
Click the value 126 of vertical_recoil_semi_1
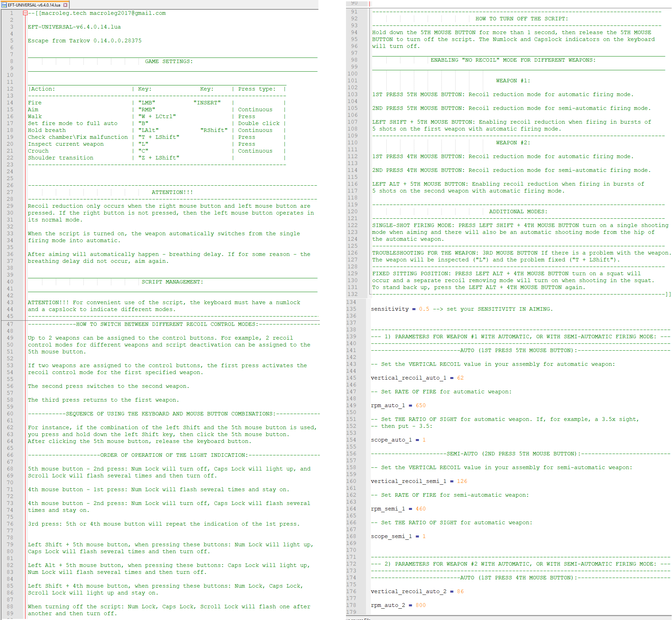click(462, 481)
